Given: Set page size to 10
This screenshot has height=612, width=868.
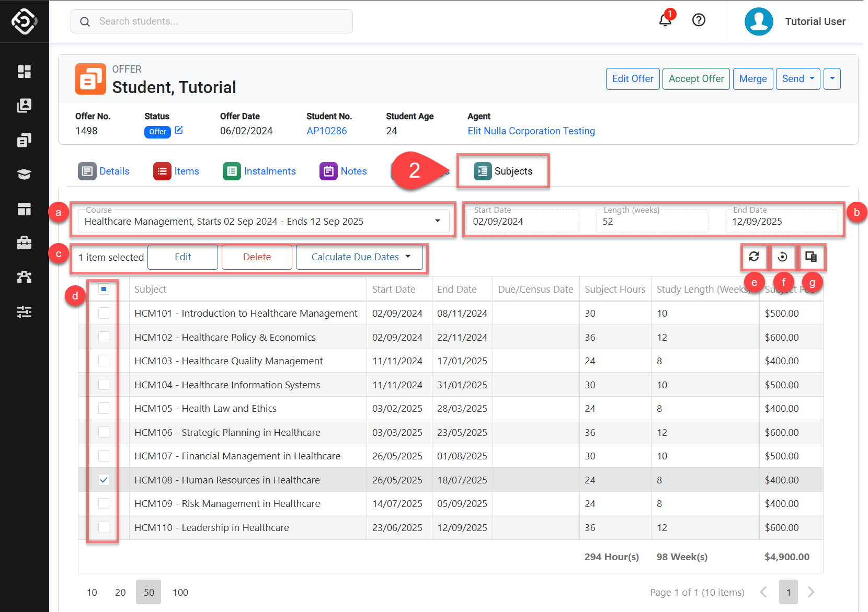Looking at the screenshot, I should (92, 592).
